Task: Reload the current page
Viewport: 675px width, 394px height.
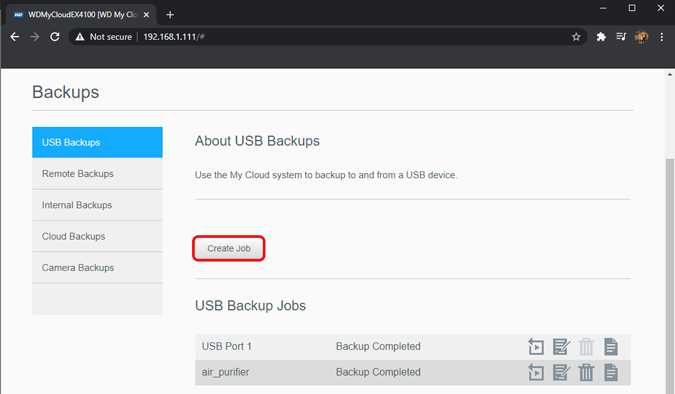Action: click(x=55, y=37)
